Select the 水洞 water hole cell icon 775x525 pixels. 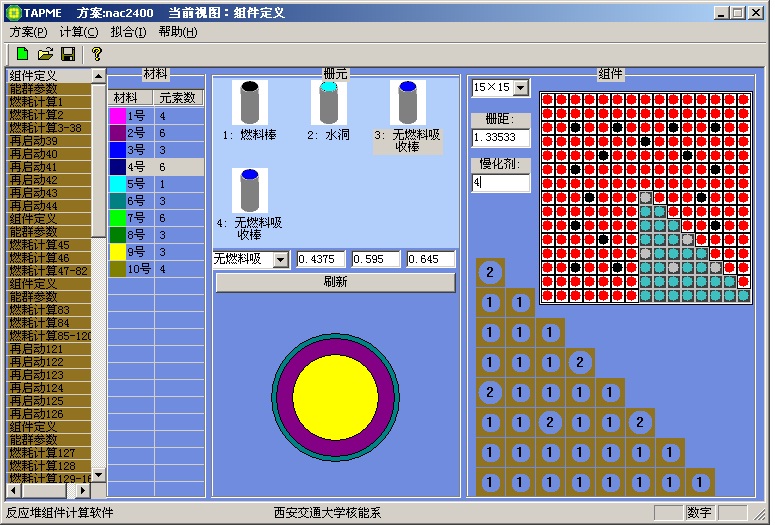pos(328,102)
